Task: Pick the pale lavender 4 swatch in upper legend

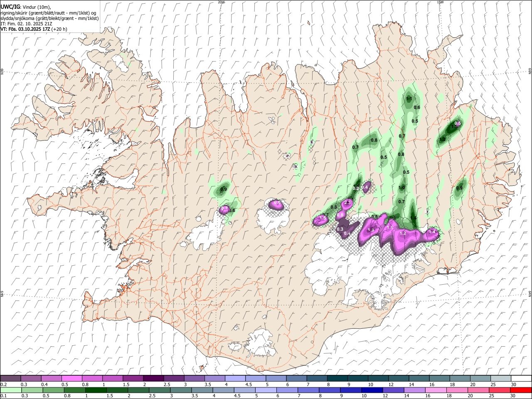Action: coord(235,378)
